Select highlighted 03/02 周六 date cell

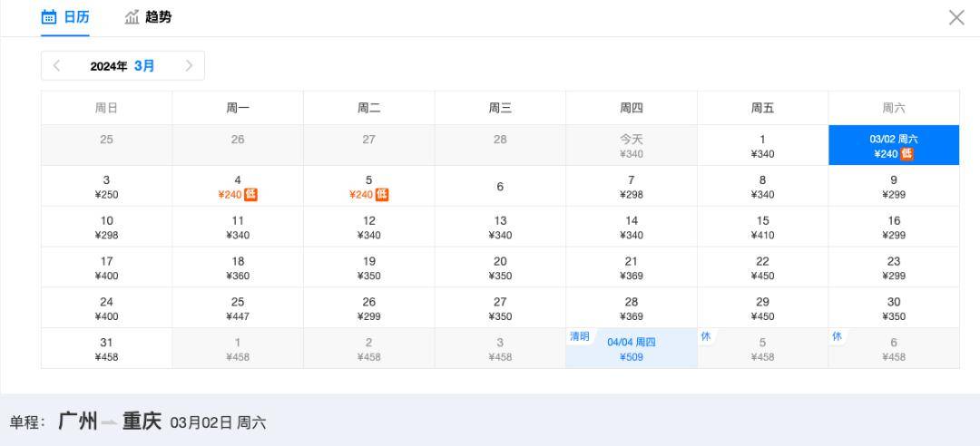894,145
